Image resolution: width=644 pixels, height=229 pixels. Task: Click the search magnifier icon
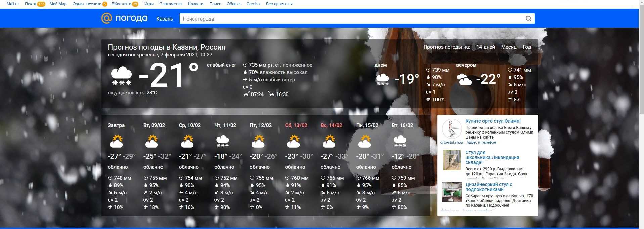[528, 19]
